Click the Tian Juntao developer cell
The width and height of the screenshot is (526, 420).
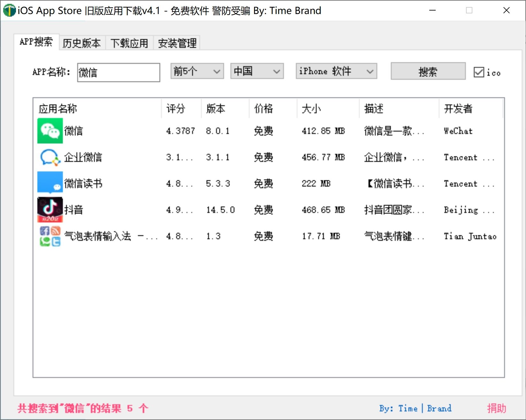click(470, 236)
